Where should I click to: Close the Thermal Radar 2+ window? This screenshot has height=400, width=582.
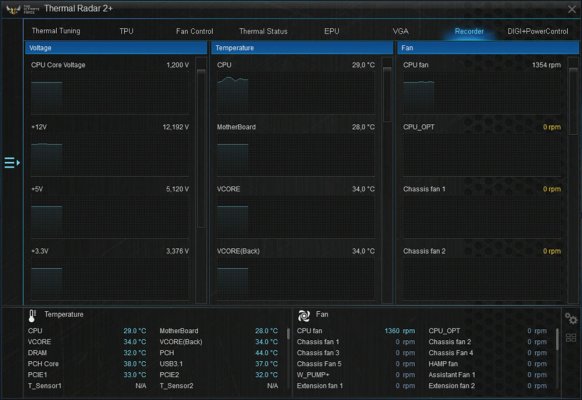click(x=572, y=9)
